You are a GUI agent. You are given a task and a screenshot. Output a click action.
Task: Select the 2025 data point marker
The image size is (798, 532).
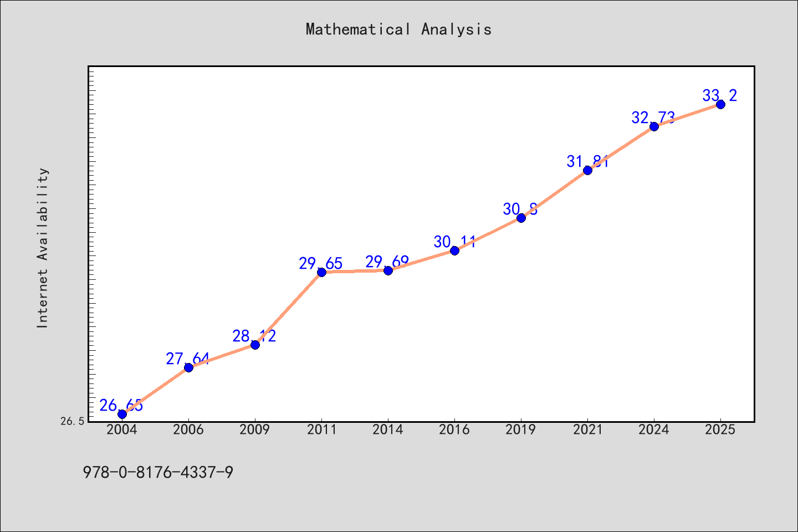(720, 104)
